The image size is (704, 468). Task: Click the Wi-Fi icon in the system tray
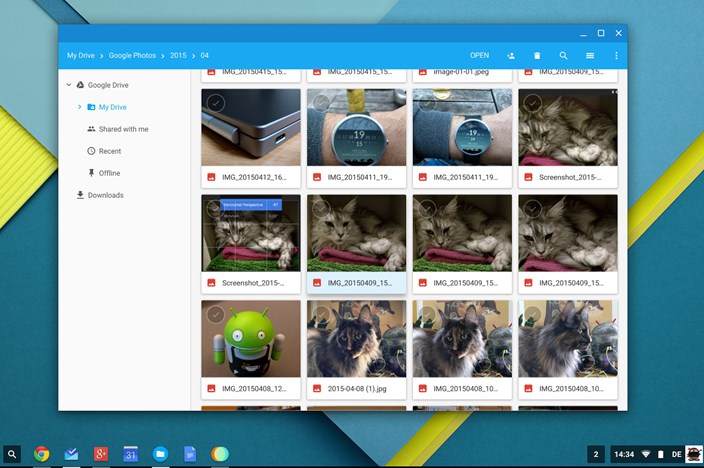646,454
